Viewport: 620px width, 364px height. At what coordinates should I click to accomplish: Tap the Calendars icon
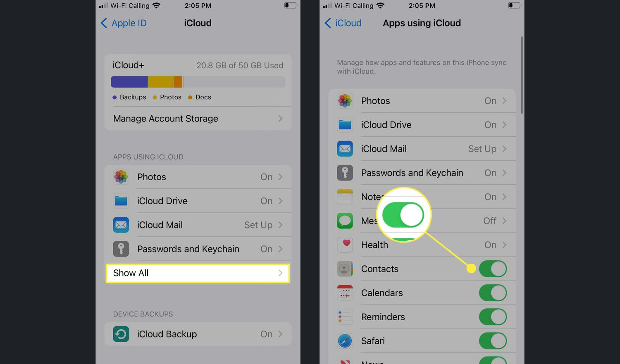(x=345, y=293)
